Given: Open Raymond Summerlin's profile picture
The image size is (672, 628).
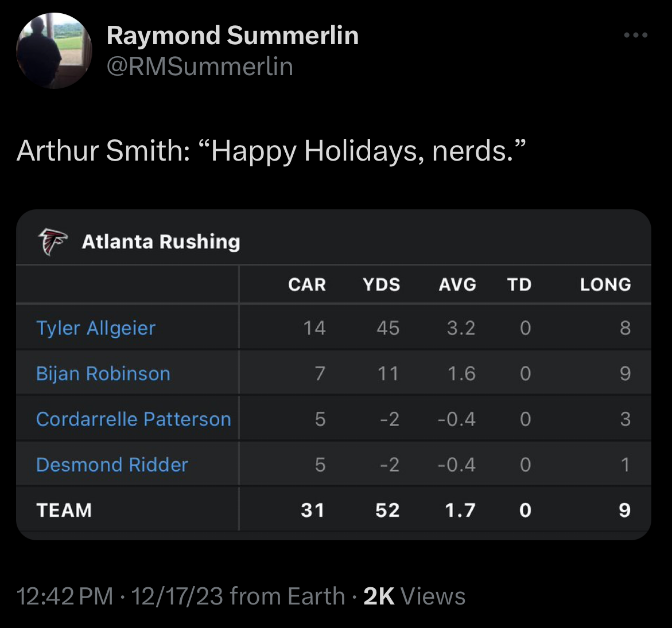Looking at the screenshot, I should [54, 50].
